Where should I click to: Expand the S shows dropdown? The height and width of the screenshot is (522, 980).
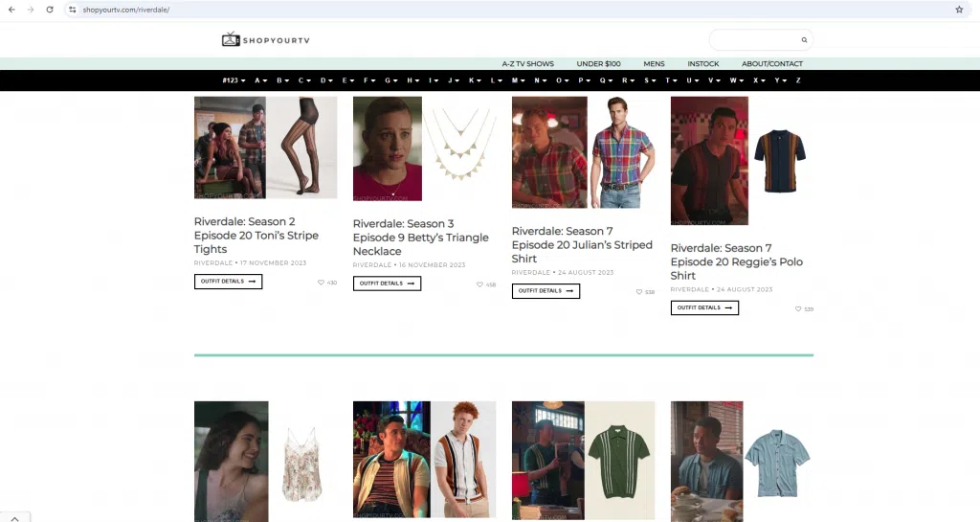click(x=650, y=80)
